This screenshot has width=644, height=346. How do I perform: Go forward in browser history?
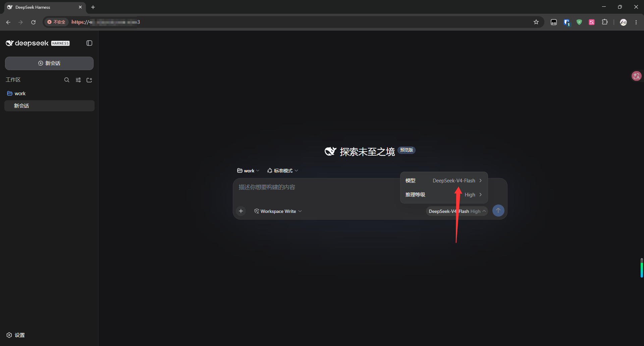pos(21,22)
